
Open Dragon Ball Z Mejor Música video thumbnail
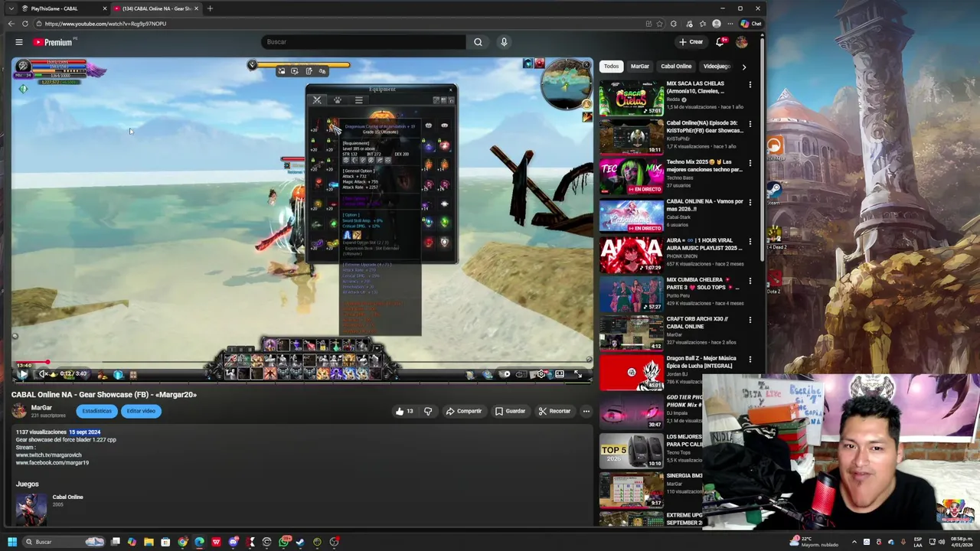(x=632, y=373)
